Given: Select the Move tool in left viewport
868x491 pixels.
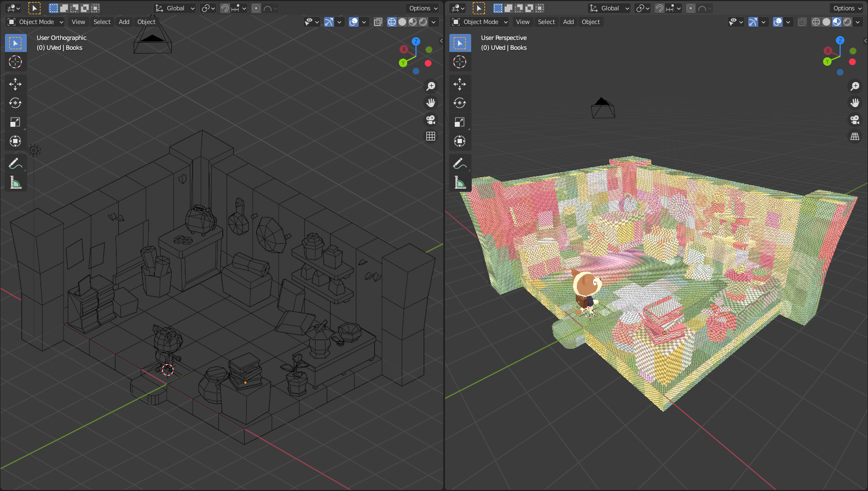Looking at the screenshot, I should [15, 84].
